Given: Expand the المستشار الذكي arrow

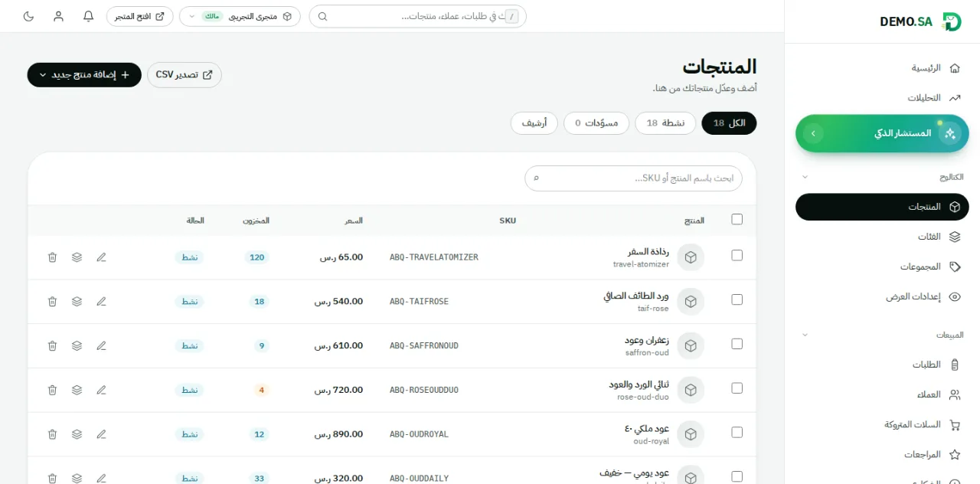Looking at the screenshot, I should pos(814,133).
